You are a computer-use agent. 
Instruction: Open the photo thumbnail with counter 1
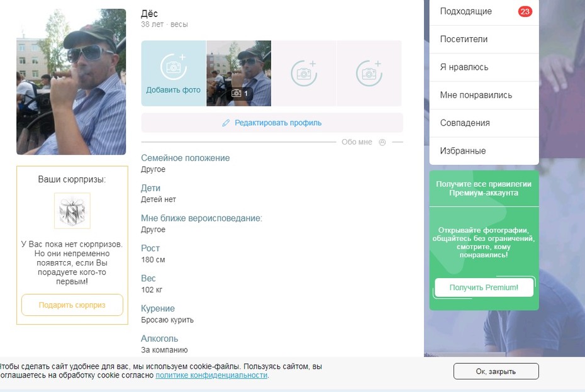(x=239, y=73)
